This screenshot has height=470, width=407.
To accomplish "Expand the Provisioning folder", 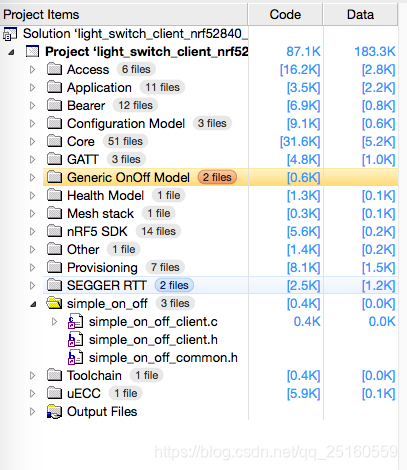I will (x=32, y=267).
